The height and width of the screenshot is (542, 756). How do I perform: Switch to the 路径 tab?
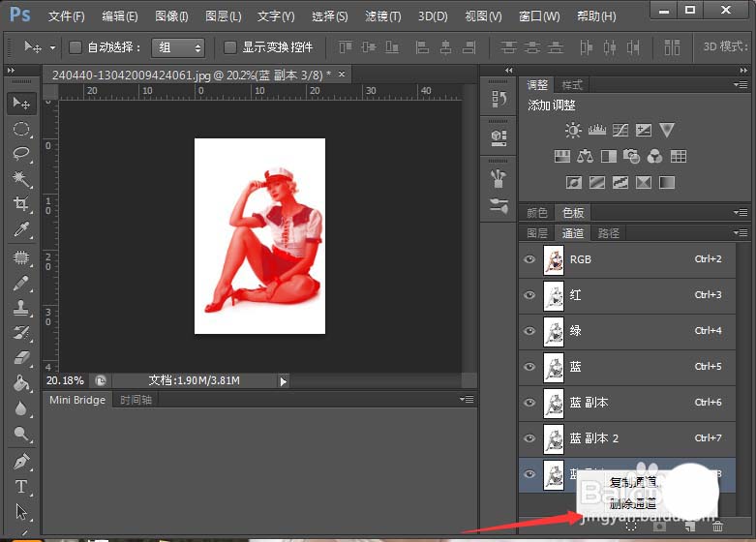609,233
